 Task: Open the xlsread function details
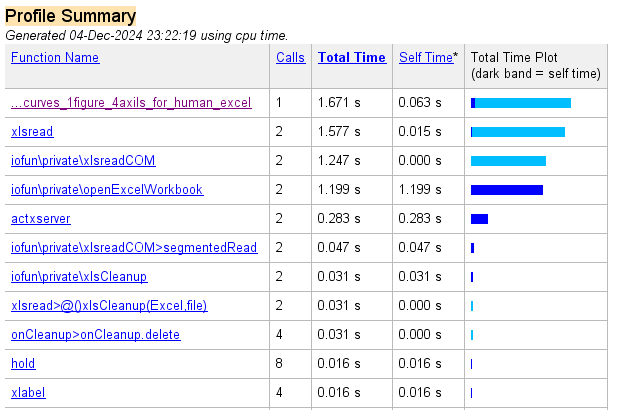pos(32,131)
